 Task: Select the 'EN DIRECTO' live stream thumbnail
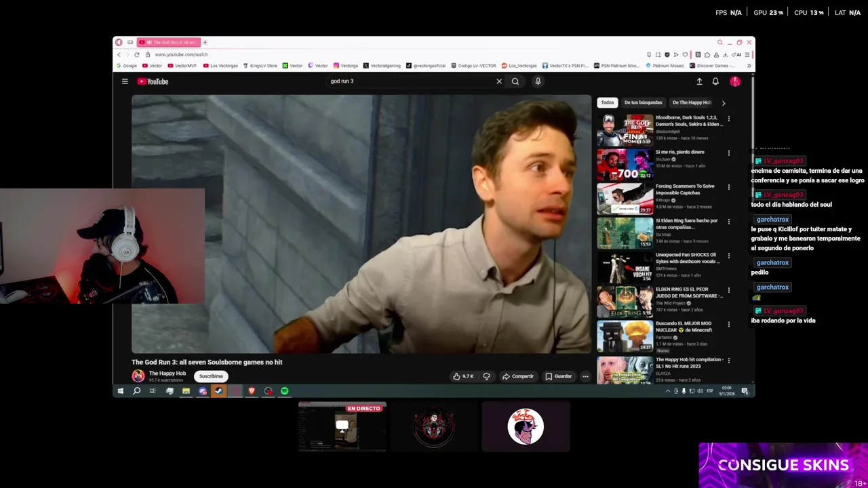pyautogui.click(x=342, y=426)
